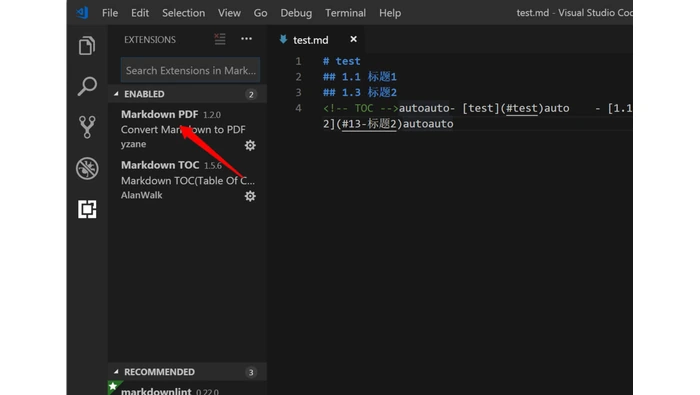Open the Extensions more actions menu

pos(246,39)
